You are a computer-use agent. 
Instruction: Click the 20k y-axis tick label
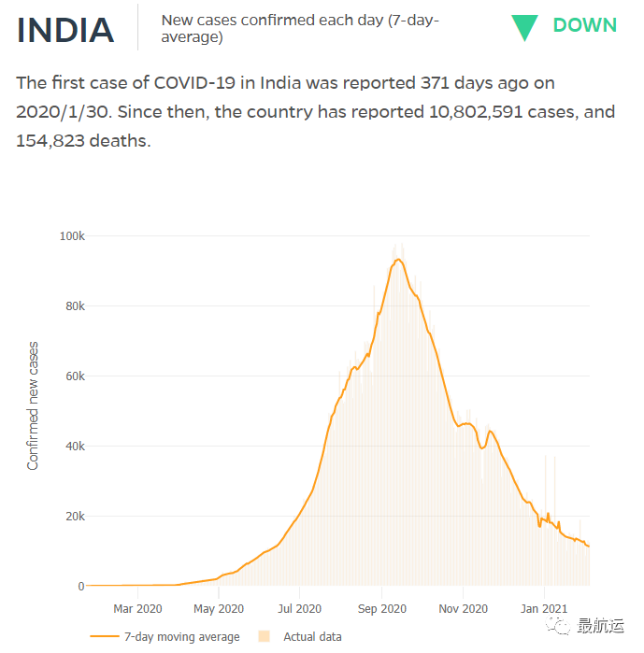pyautogui.click(x=74, y=517)
